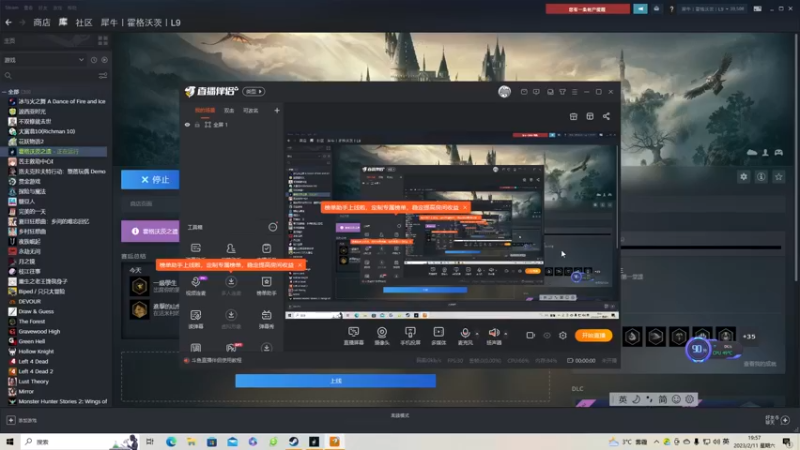This screenshot has width=800, height=450.
Task: Select Green Hell in game list
Action: coord(32,341)
